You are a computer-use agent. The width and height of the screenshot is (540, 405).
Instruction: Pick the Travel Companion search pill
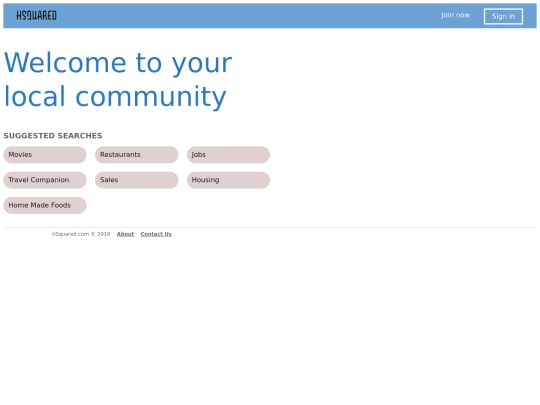pyautogui.click(x=45, y=180)
